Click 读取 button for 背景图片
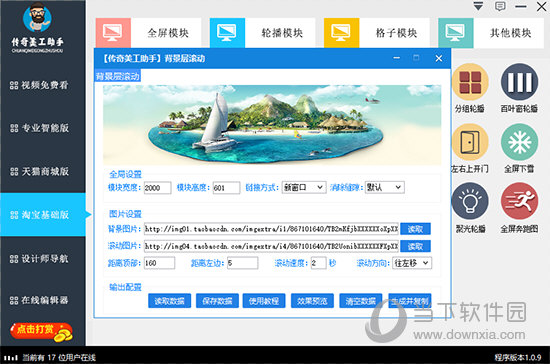The image size is (550, 364). (415, 229)
